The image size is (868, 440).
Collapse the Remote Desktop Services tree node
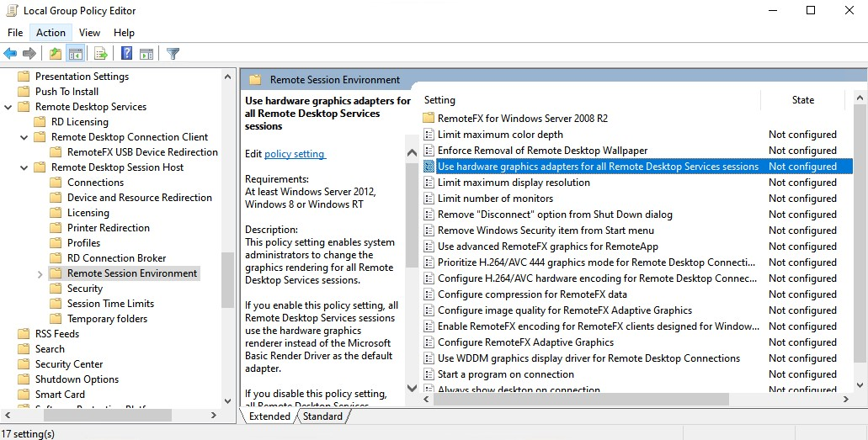point(8,107)
